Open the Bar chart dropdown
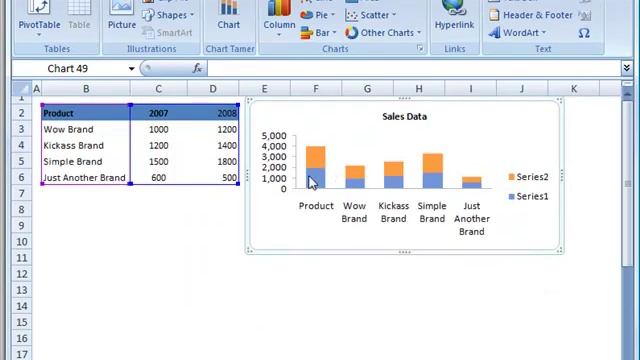The image size is (640, 360). [318, 33]
